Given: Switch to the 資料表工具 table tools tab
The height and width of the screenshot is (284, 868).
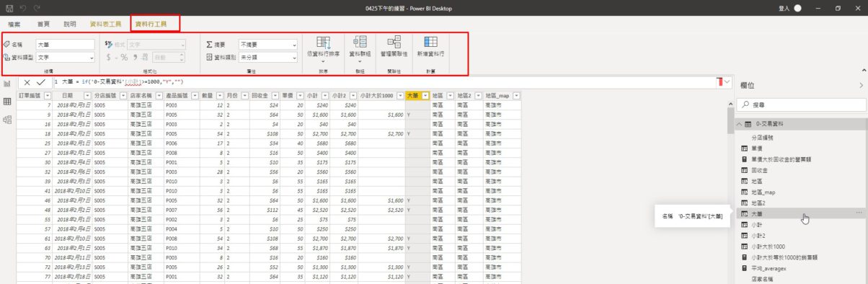Looking at the screenshot, I should [105, 24].
